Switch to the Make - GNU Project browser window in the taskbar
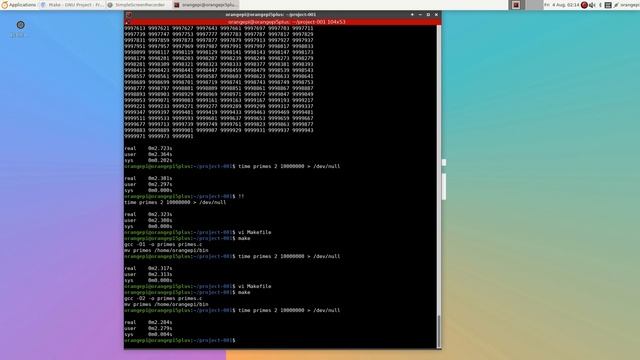Screen dimensions: 640x360 pos(72,5)
